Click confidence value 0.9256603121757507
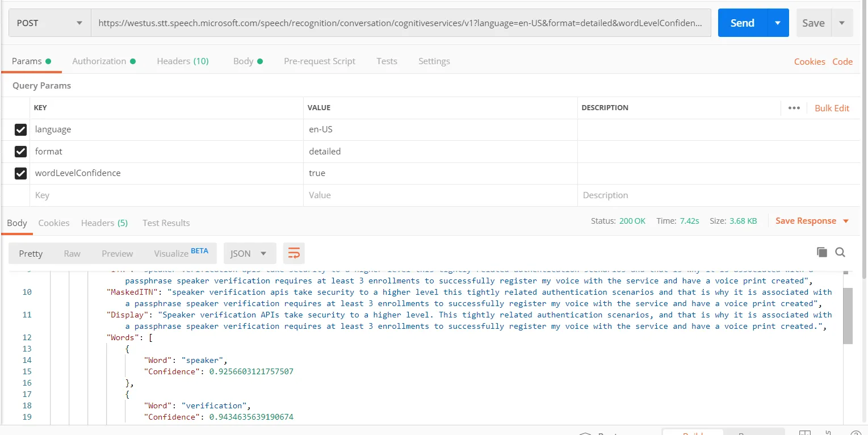This screenshot has height=435, width=868. point(251,371)
